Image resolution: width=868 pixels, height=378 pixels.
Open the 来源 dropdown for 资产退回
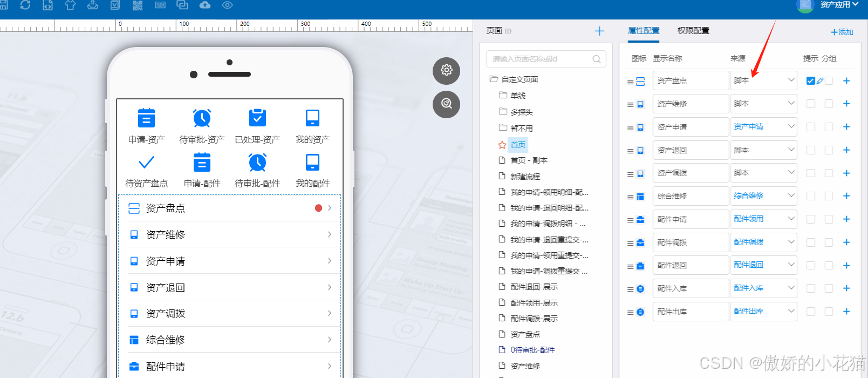pos(764,150)
